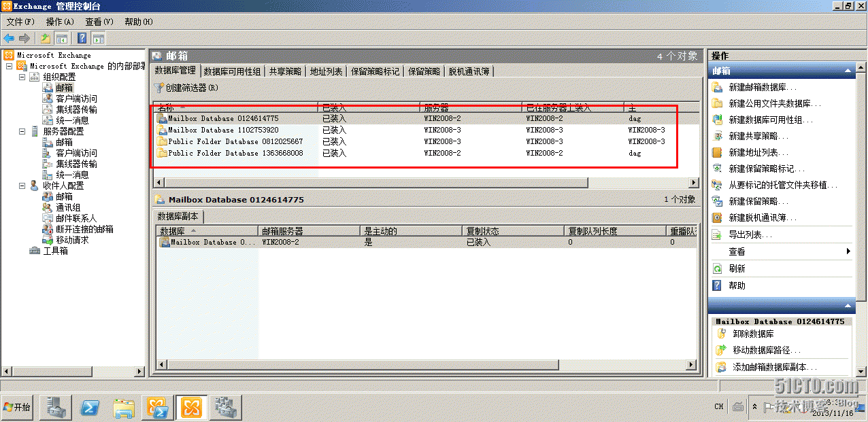The width and height of the screenshot is (868, 422).
Task: Open the 帮助(H) menu
Action: tap(139, 22)
